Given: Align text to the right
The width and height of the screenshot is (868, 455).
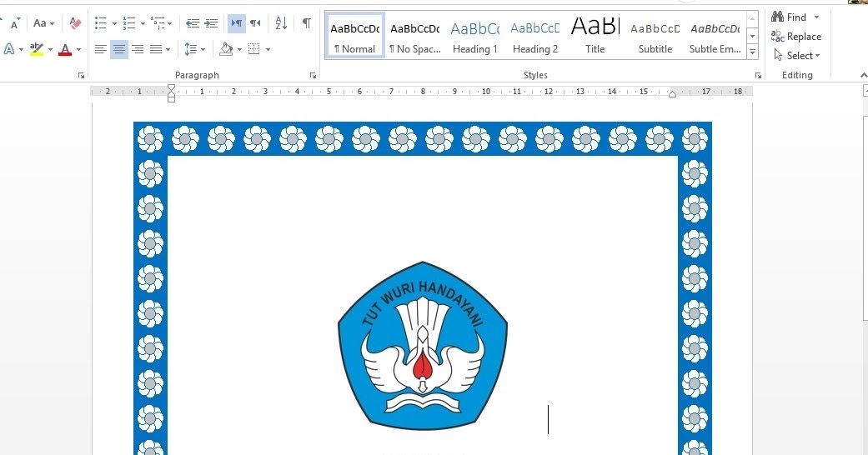Looking at the screenshot, I should click(x=138, y=49).
